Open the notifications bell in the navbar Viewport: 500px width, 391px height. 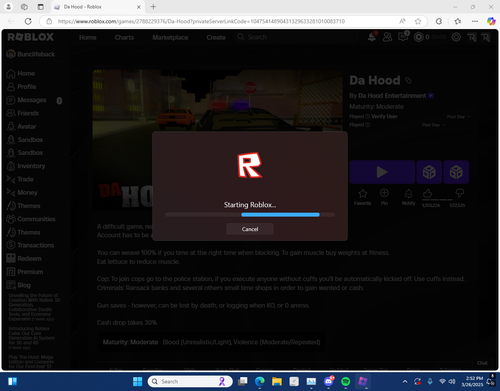[372, 37]
